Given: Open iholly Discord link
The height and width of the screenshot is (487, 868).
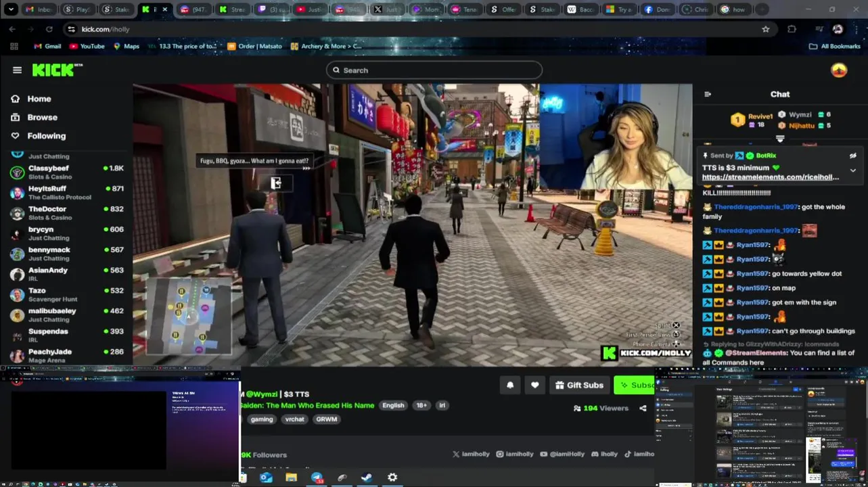Looking at the screenshot, I should 604,454.
